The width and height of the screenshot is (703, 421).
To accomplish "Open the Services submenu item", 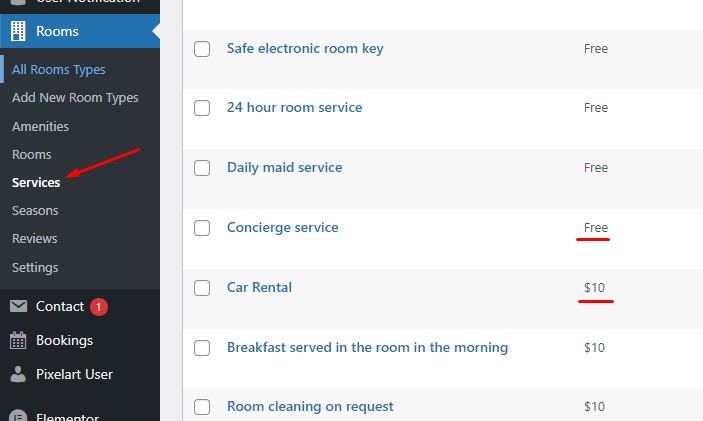I will [x=36, y=183].
